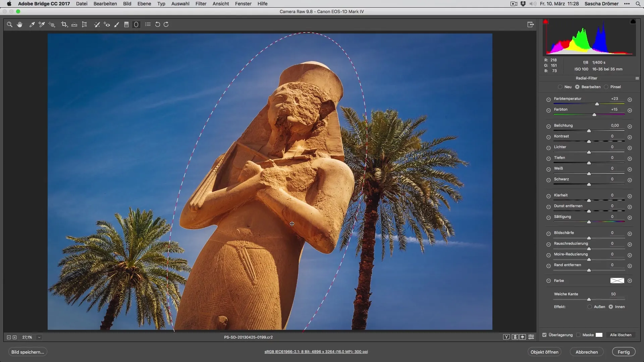The height and width of the screenshot is (362, 644).
Task: Select the Bearbeiten radio button
Action: (x=577, y=87)
